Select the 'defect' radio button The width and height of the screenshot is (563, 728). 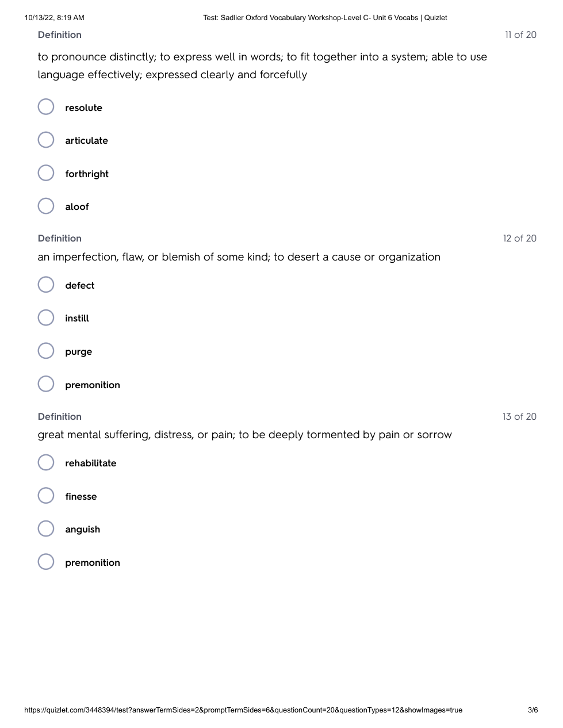coord(46,285)
